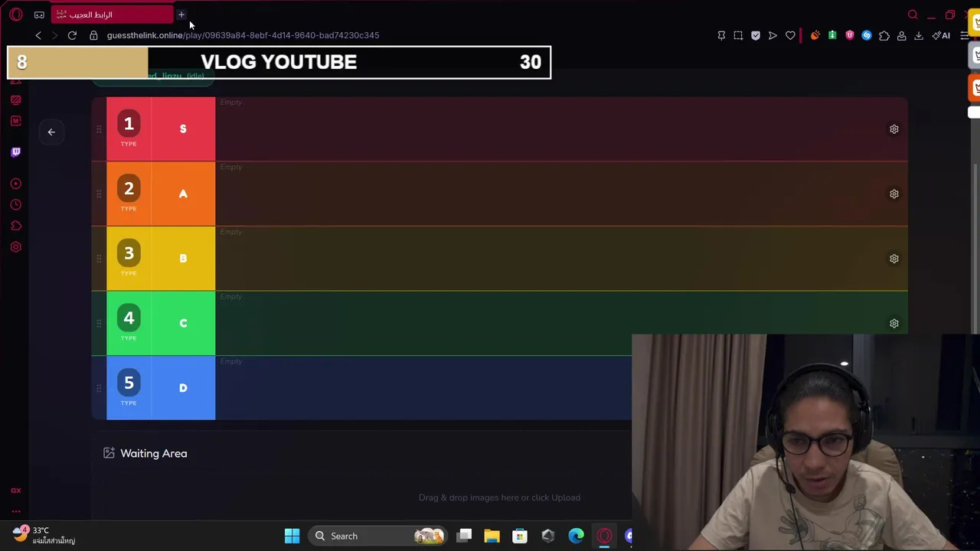Open sidebar Settings gear icon
This screenshot has width=980, height=551.
16,247
